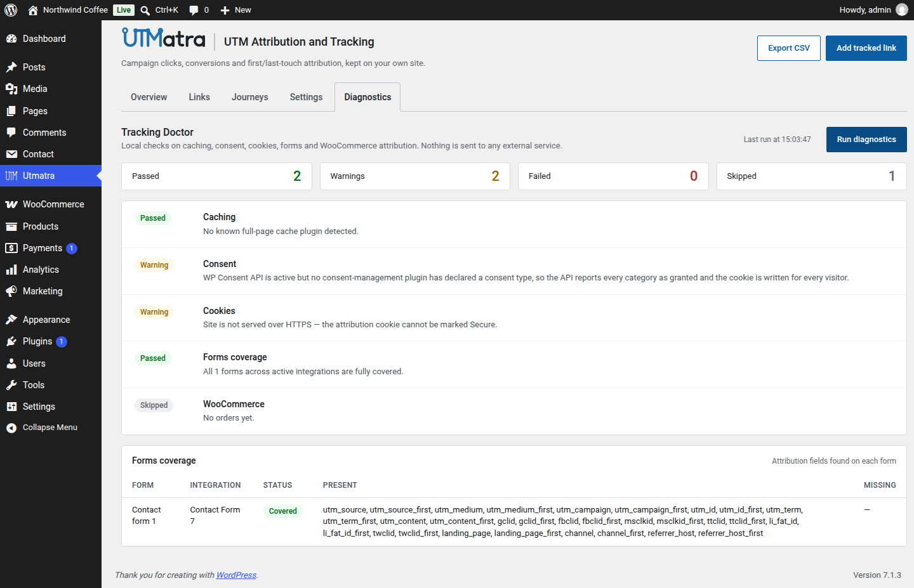Click the Warnings summary card
This screenshot has height=588, width=914.
point(415,176)
